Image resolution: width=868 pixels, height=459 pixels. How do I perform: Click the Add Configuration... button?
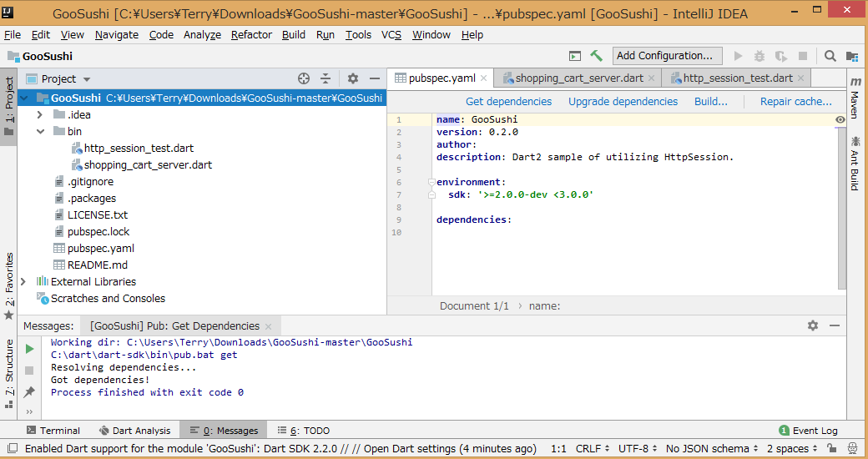(x=668, y=55)
